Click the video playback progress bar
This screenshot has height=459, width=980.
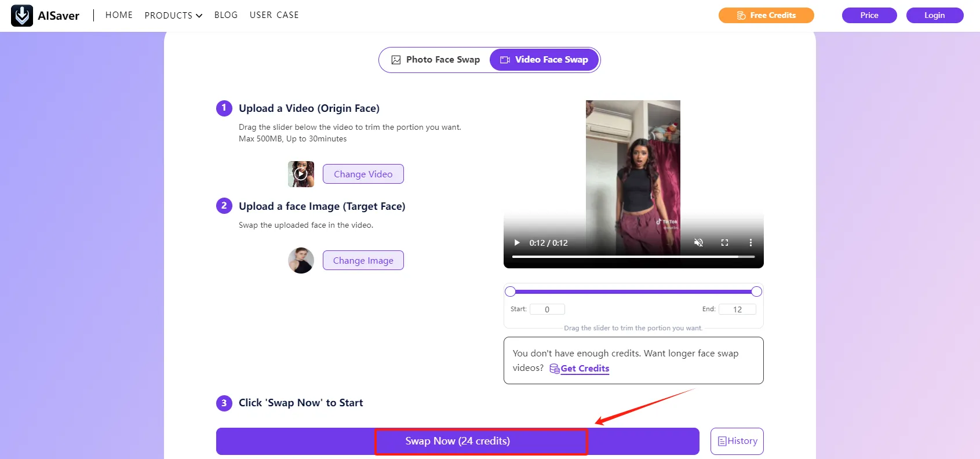click(x=633, y=256)
